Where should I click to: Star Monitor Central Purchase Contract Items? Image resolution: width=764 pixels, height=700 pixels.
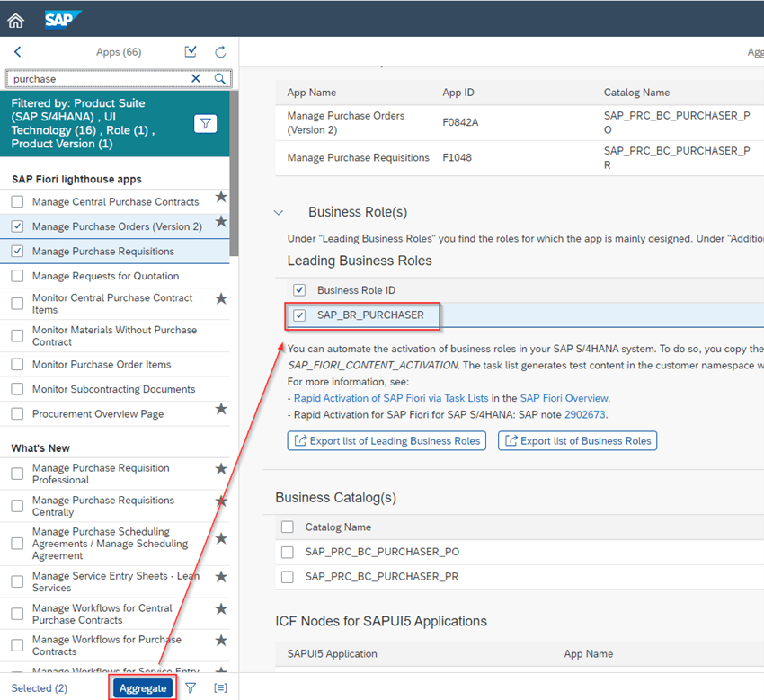tap(221, 298)
